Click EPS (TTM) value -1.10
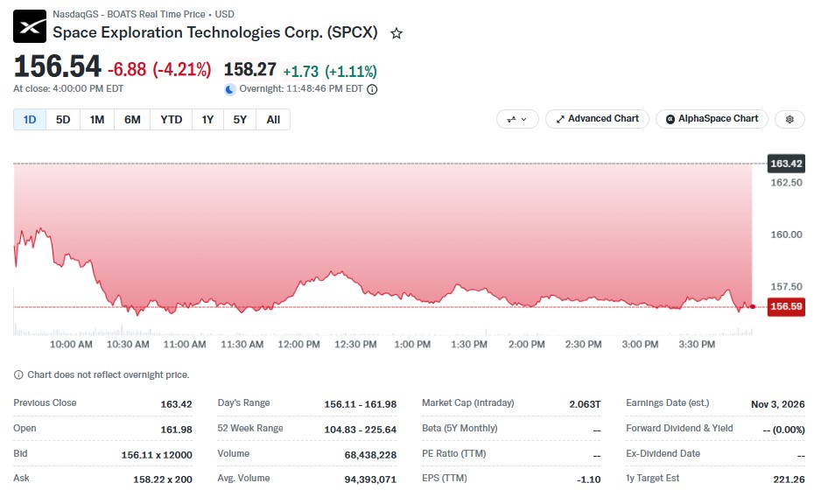Screen dimensions: 814x504 589,479
